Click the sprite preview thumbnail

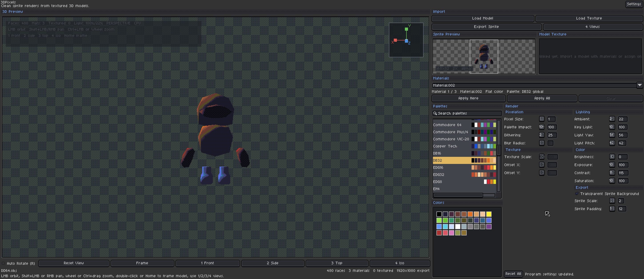(x=484, y=56)
